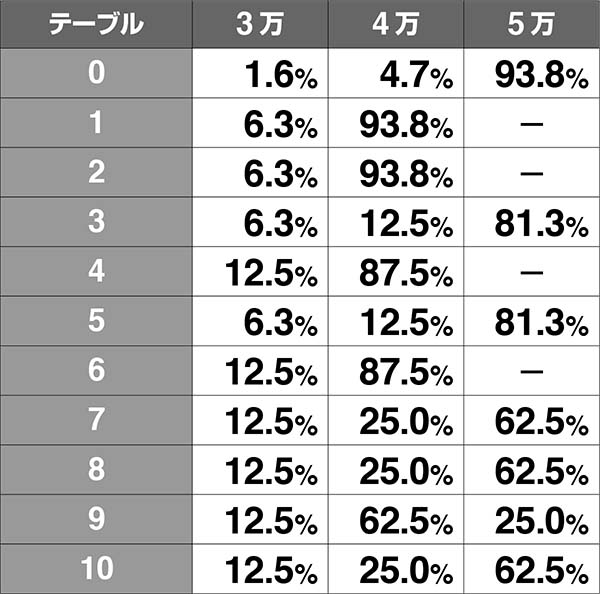Select the 4万 column header
This screenshot has width=600, height=594.
pyautogui.click(x=395, y=25)
